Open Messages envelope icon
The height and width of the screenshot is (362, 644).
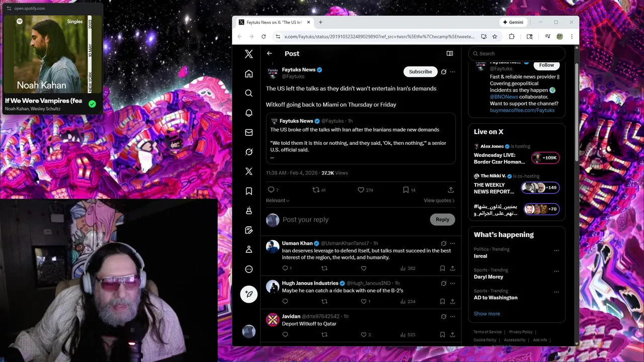click(x=249, y=132)
